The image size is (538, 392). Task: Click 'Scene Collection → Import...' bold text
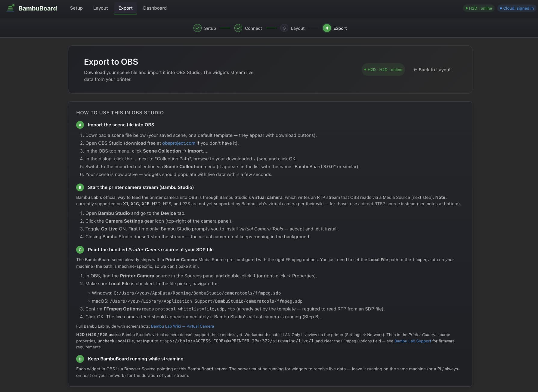pos(175,151)
